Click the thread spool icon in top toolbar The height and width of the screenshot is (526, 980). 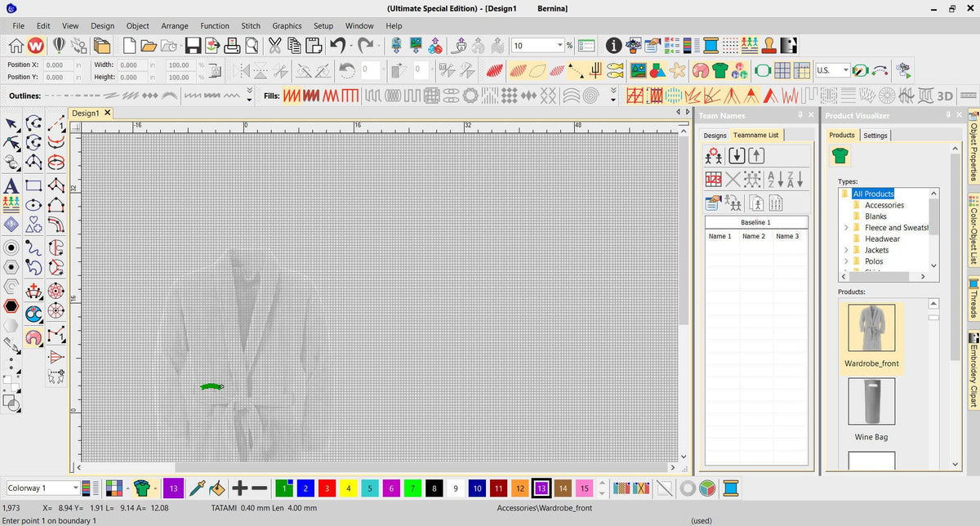710,46
